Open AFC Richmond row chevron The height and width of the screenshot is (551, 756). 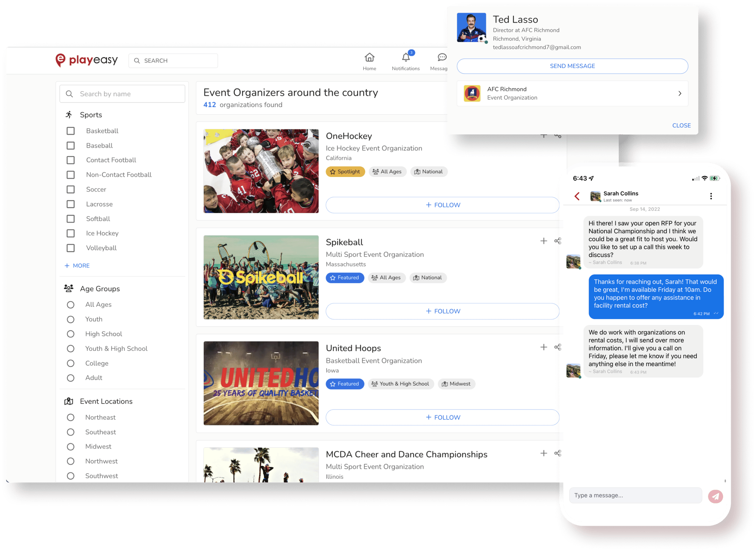(680, 93)
